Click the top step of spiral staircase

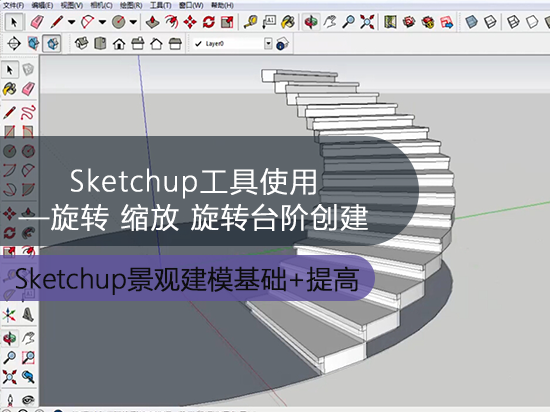300,75
